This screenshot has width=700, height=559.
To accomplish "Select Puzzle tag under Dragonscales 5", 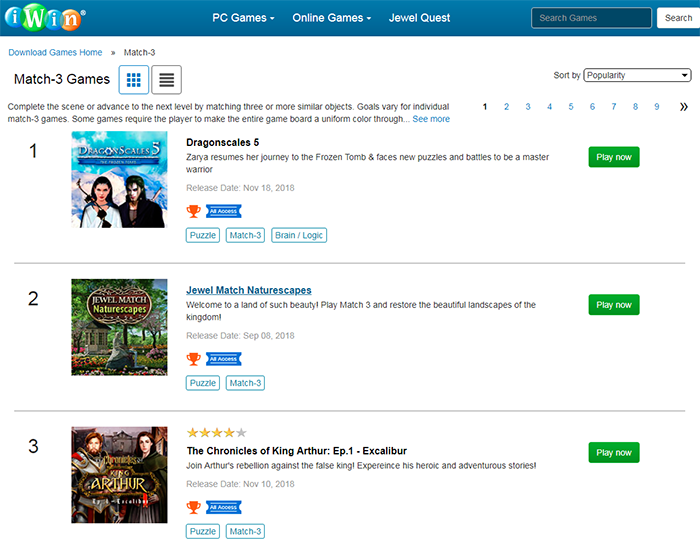I will 203,235.
